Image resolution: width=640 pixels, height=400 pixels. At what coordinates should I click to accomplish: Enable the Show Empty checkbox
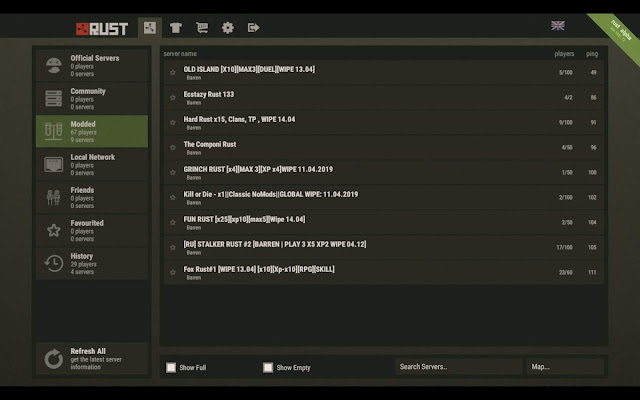click(268, 367)
